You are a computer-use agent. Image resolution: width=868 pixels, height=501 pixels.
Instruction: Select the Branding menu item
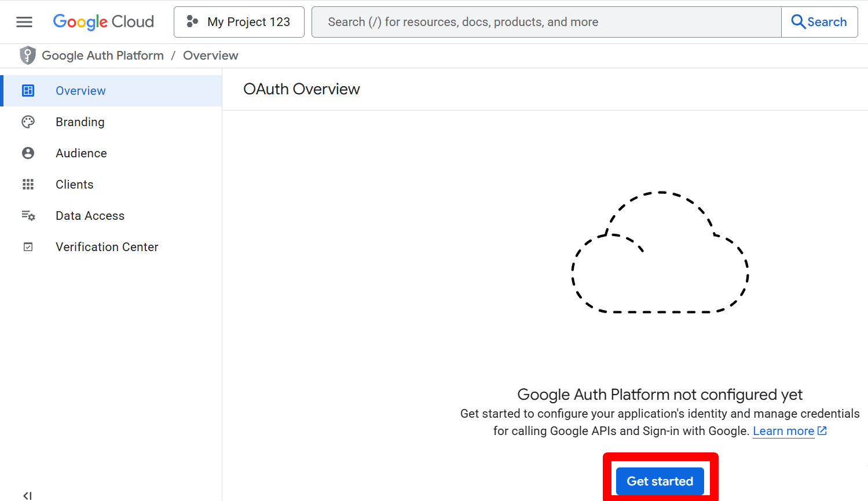coord(111,122)
